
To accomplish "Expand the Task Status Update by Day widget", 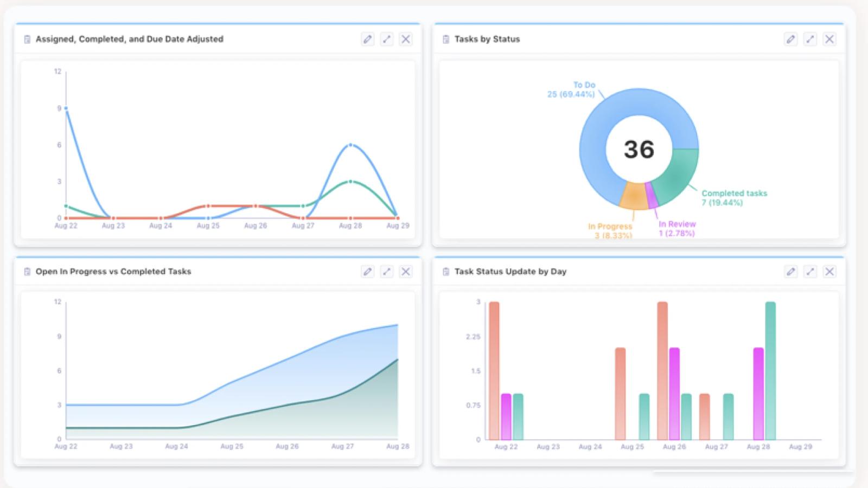I will coord(810,272).
